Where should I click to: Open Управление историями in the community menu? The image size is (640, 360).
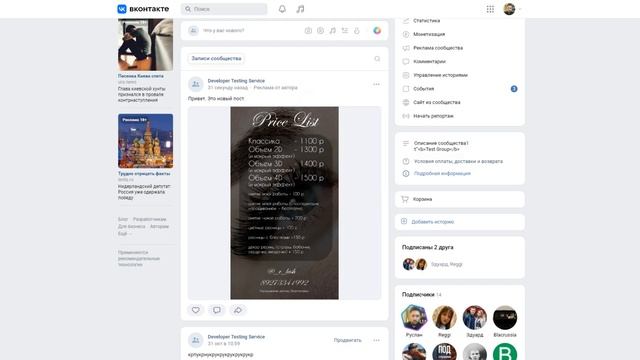(x=440, y=76)
